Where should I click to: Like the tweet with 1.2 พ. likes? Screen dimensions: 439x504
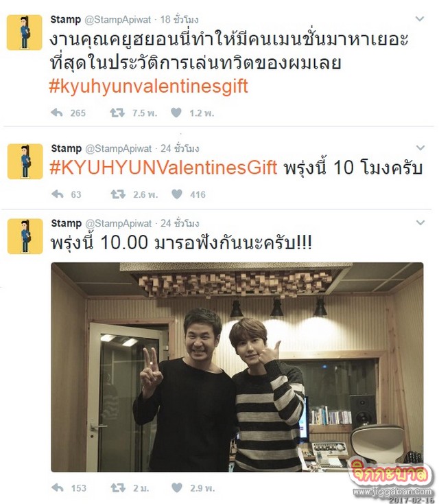click(x=176, y=113)
